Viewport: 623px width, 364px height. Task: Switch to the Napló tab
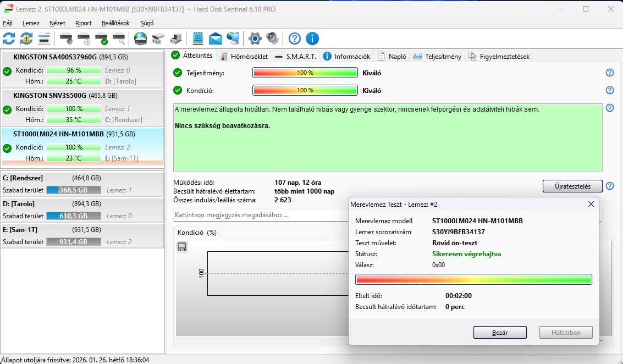click(392, 57)
